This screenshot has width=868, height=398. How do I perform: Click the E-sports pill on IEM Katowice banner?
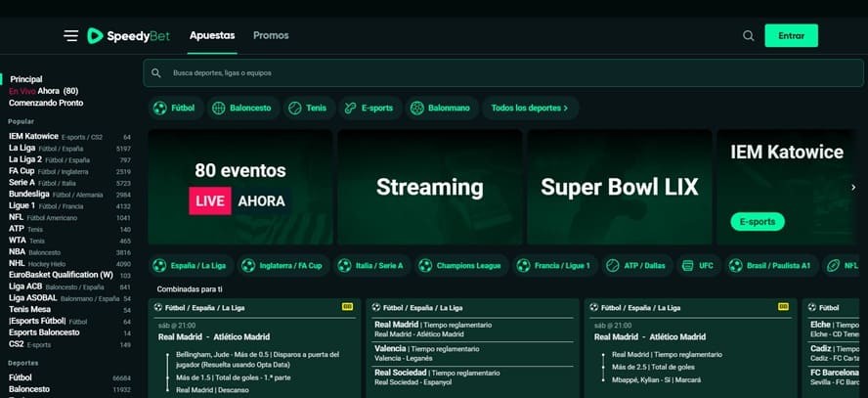758,222
